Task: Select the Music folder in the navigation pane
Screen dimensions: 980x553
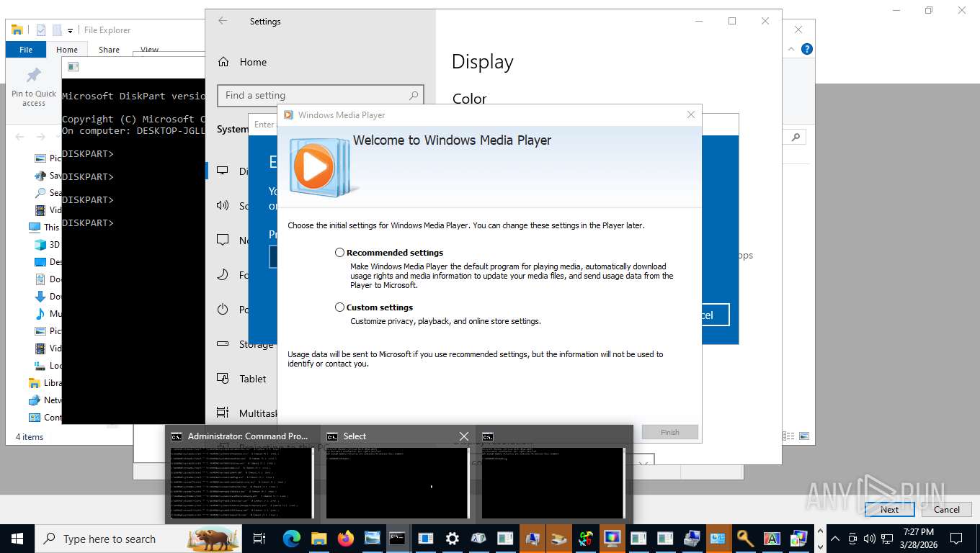Action: [x=48, y=314]
